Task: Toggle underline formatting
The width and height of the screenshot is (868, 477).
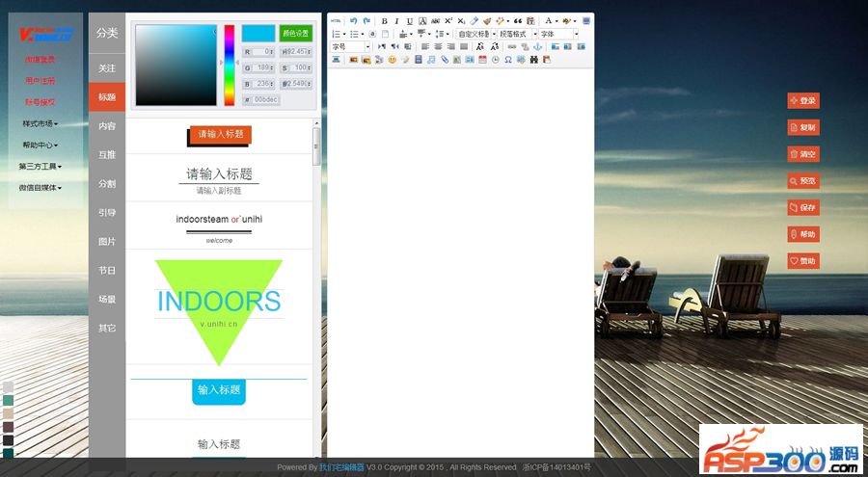Action: (410, 21)
